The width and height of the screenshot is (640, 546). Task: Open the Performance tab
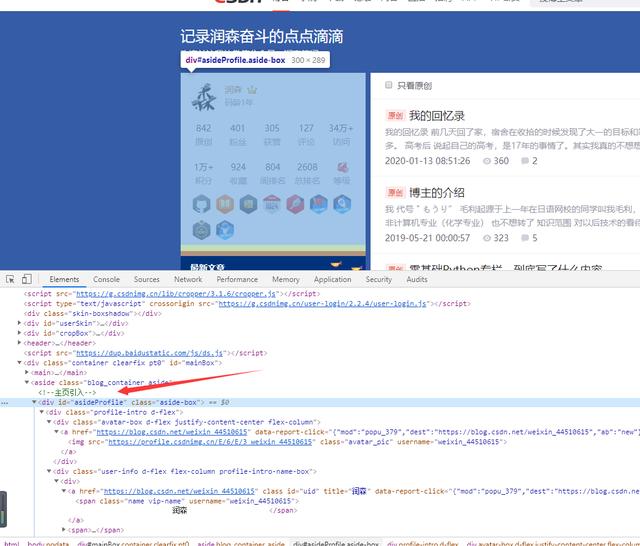[237, 280]
